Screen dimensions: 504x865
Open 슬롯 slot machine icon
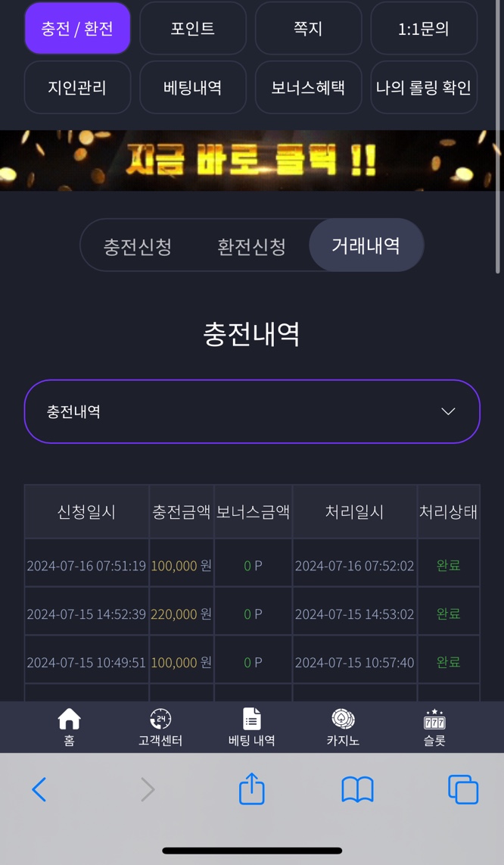pos(434,719)
